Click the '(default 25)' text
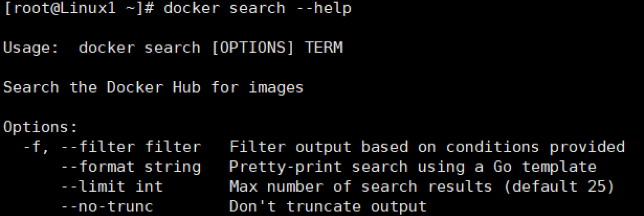 click(x=559, y=187)
